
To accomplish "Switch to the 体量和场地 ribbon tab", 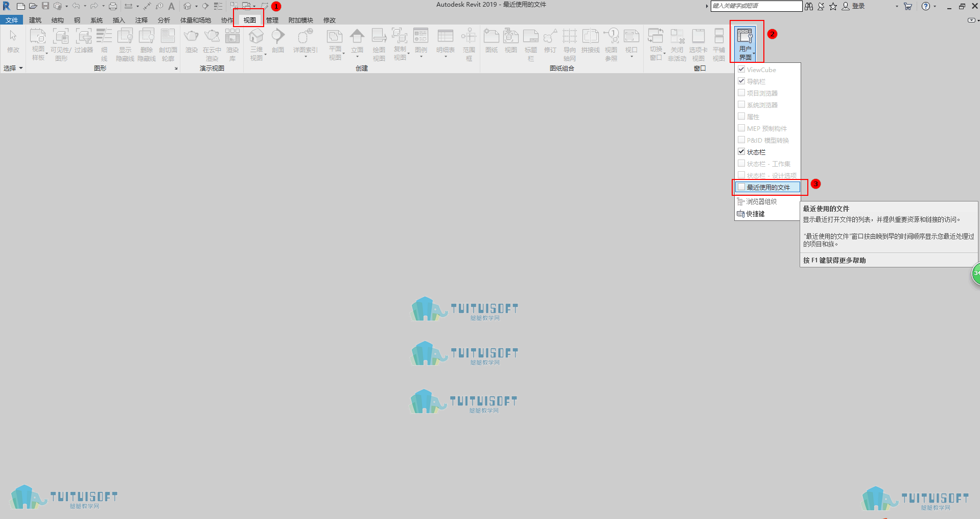I will pos(196,20).
